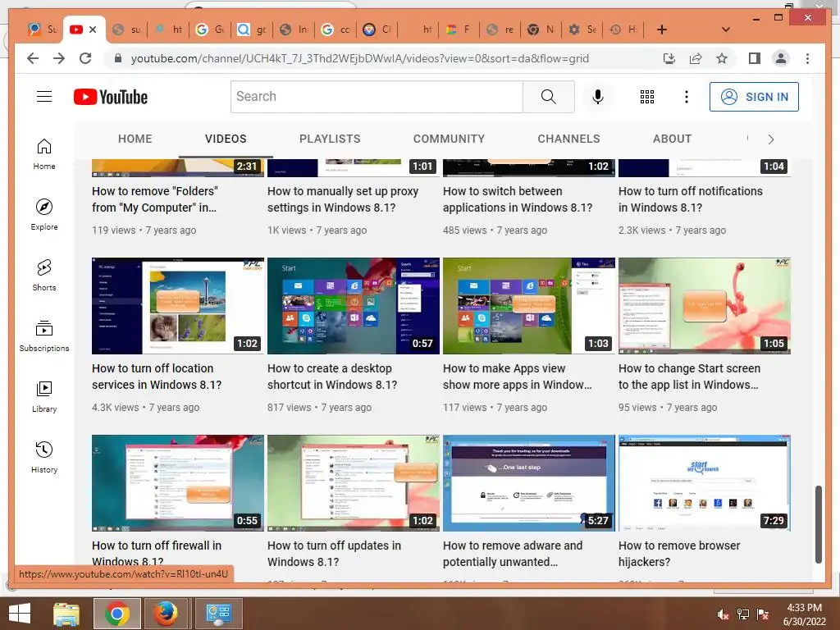
Task: Play the turn off firewall thumbnail
Action: (x=178, y=482)
